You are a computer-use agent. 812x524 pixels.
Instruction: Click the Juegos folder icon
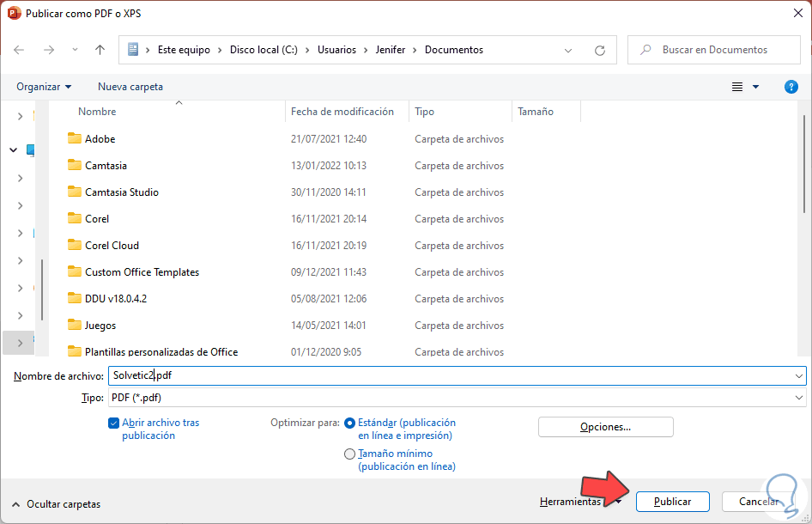(74, 326)
